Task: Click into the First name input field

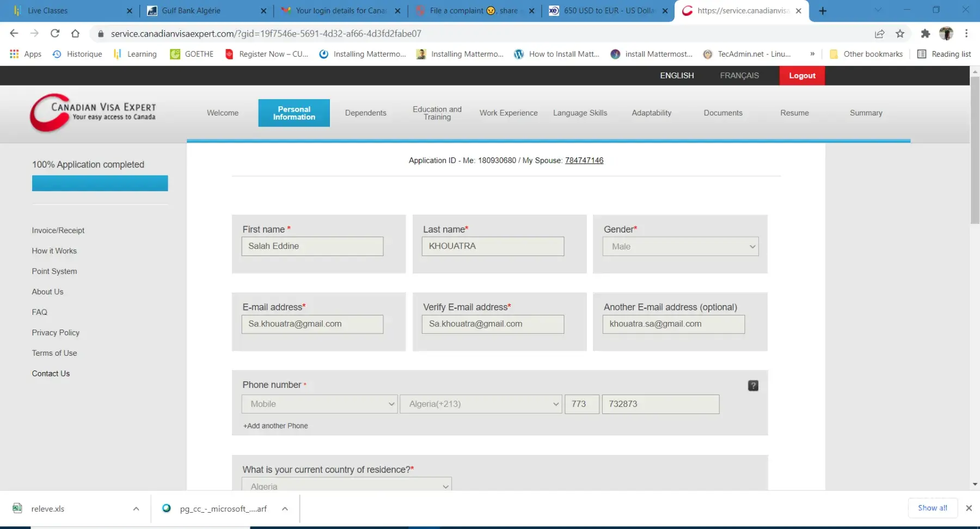Action: coord(312,246)
